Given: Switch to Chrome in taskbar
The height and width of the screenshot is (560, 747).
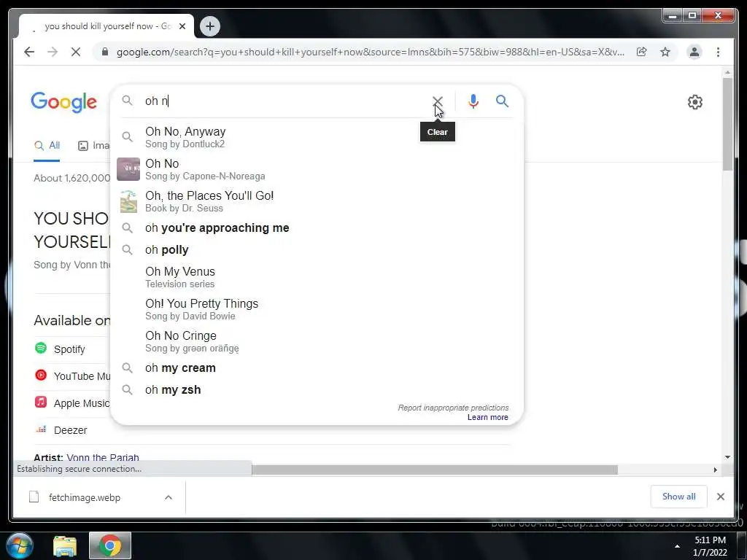Looking at the screenshot, I should pos(110,545).
